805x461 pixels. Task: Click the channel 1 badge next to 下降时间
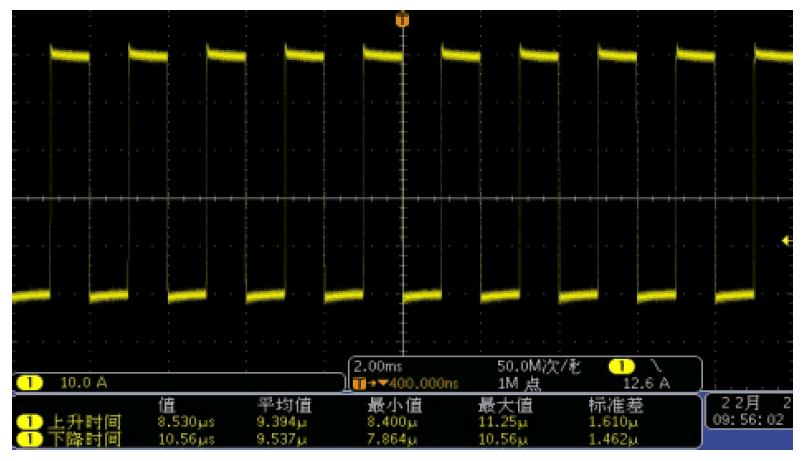[29, 439]
